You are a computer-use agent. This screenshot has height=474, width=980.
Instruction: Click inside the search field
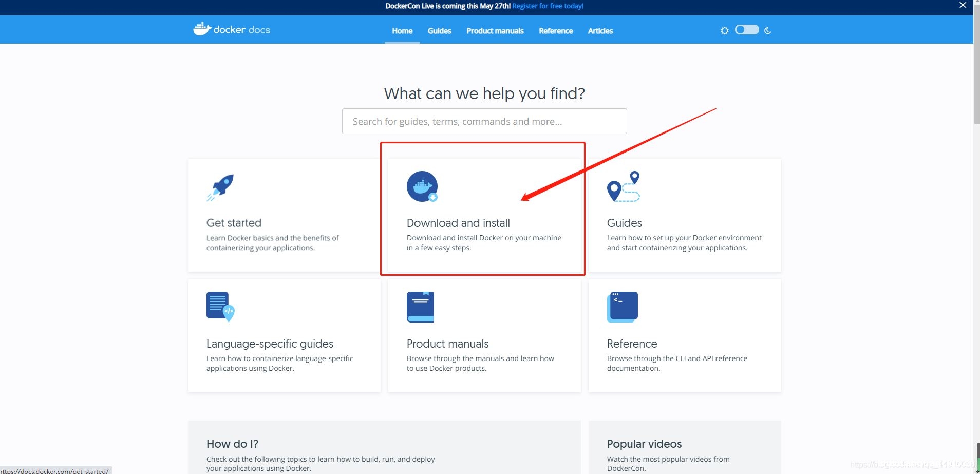pyautogui.click(x=483, y=121)
